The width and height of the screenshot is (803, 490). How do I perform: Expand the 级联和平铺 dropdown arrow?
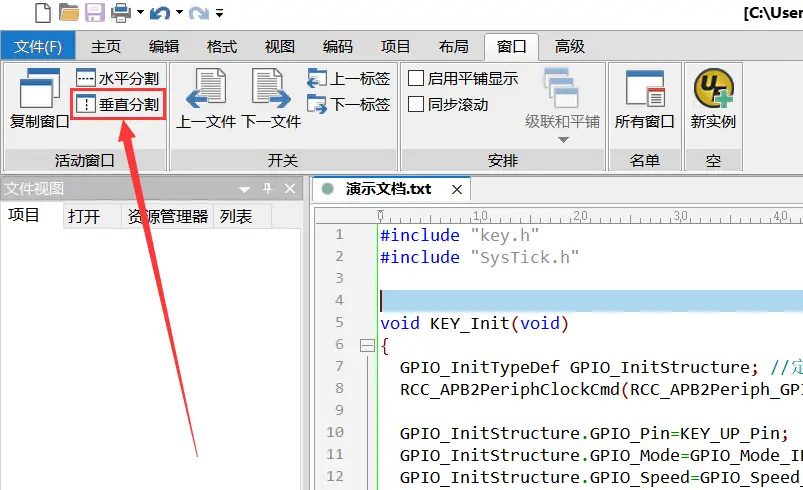pos(563,140)
